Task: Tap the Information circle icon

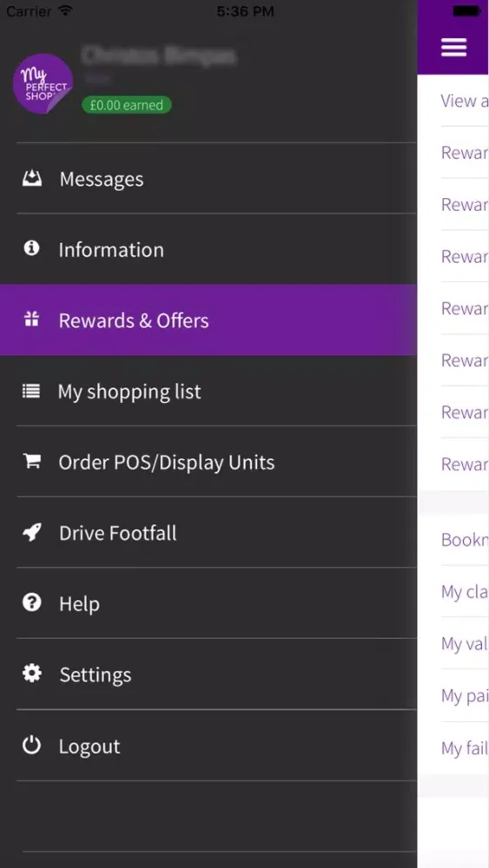Action: tap(31, 248)
